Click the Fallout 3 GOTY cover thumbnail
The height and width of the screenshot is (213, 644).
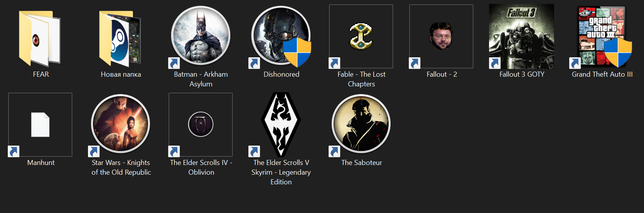[x=522, y=36]
